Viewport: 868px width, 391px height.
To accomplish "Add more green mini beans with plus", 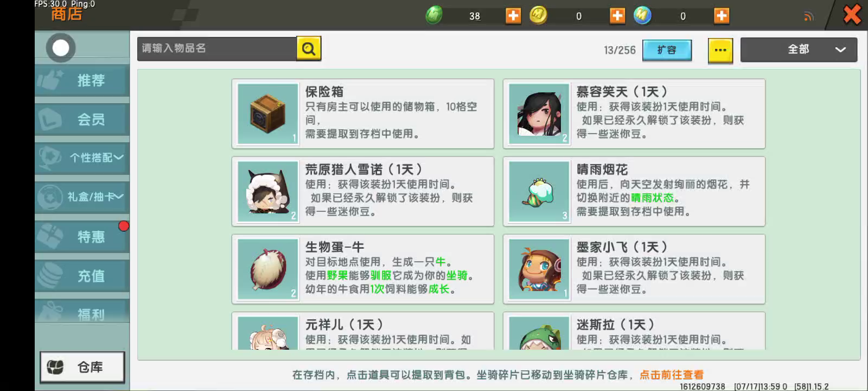I will (x=513, y=15).
